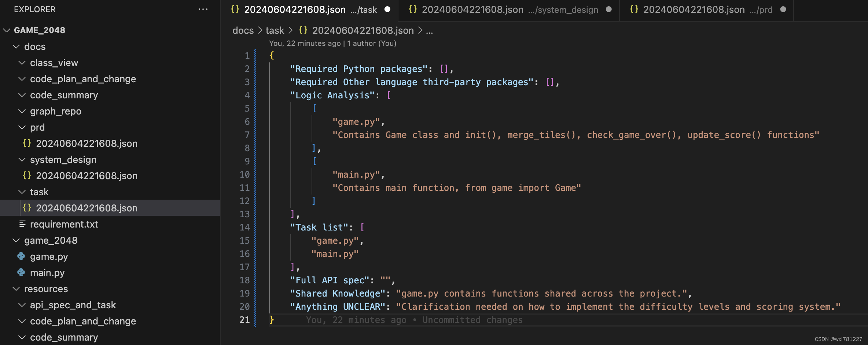Click the braces icon in the breadcrumb bar
Viewport: 868px width, 345px height.
pos(303,30)
